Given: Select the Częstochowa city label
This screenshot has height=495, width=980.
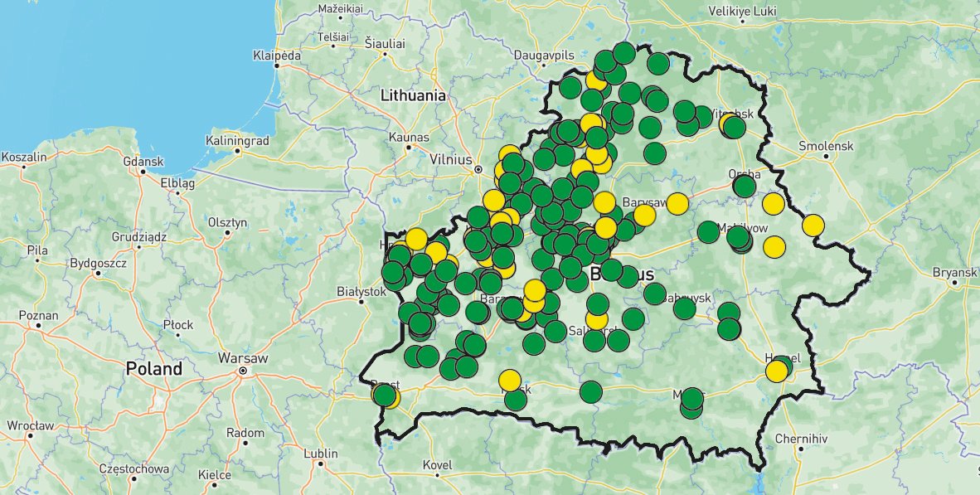Looking at the screenshot, I should pos(133,468).
